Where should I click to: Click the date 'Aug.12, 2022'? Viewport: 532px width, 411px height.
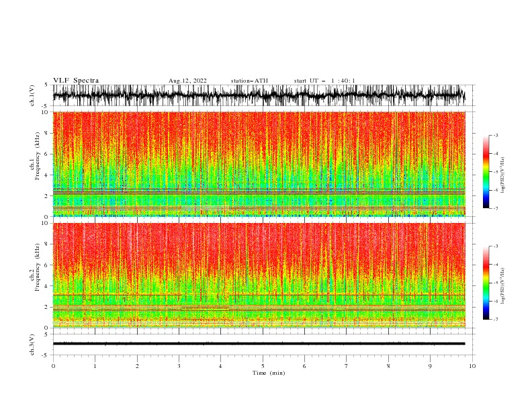(x=187, y=81)
